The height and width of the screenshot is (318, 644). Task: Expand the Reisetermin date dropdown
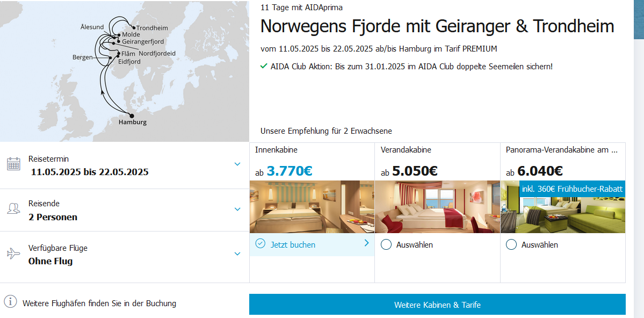pos(237,164)
